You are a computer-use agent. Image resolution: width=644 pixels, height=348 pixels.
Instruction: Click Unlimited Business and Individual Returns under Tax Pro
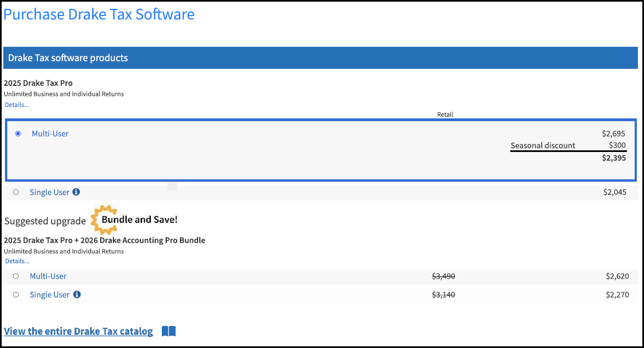[x=64, y=94]
